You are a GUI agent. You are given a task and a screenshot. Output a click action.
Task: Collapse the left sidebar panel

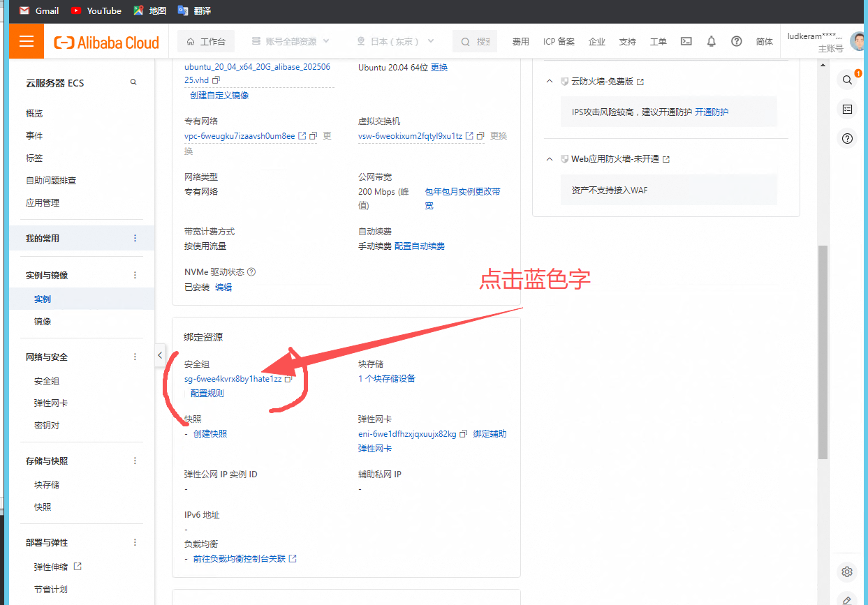160,355
